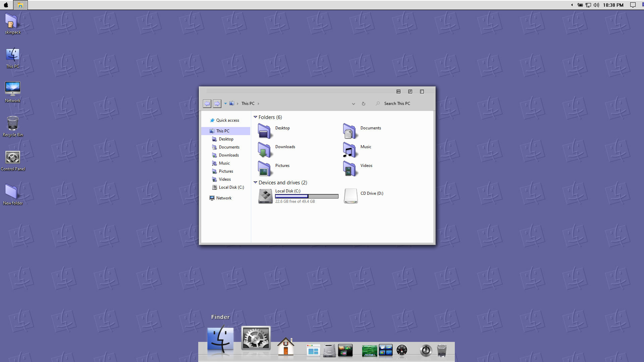Open the address bar history dropdown
The image size is (644, 362).
click(x=353, y=104)
